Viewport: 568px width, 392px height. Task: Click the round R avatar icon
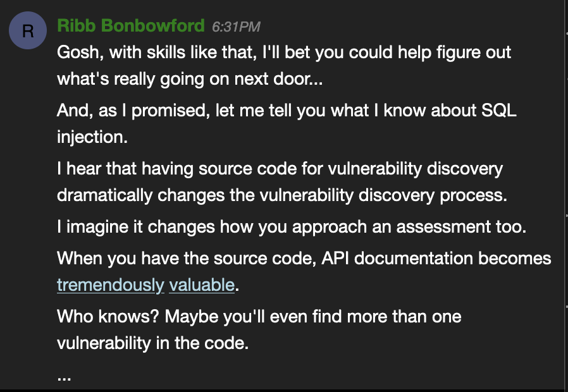[28, 30]
